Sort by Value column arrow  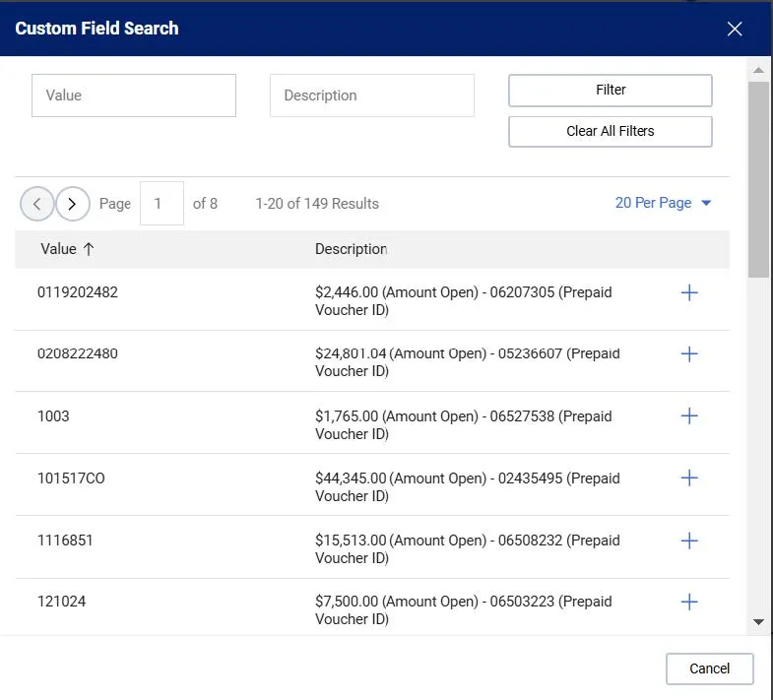89,249
